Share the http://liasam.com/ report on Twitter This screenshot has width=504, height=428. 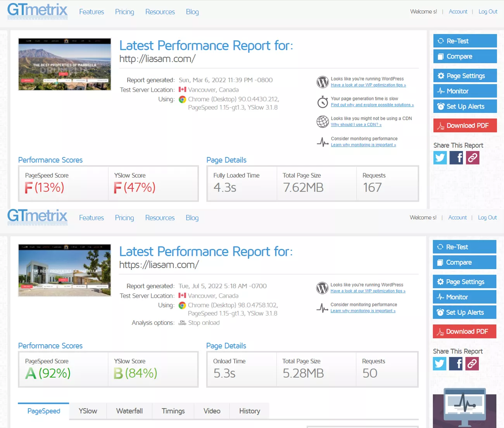(440, 158)
